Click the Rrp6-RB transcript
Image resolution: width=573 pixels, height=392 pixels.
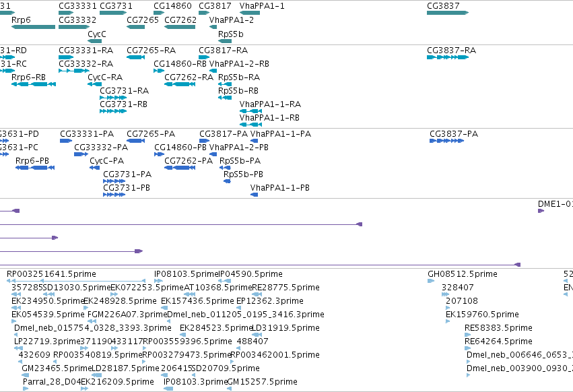point(34,84)
